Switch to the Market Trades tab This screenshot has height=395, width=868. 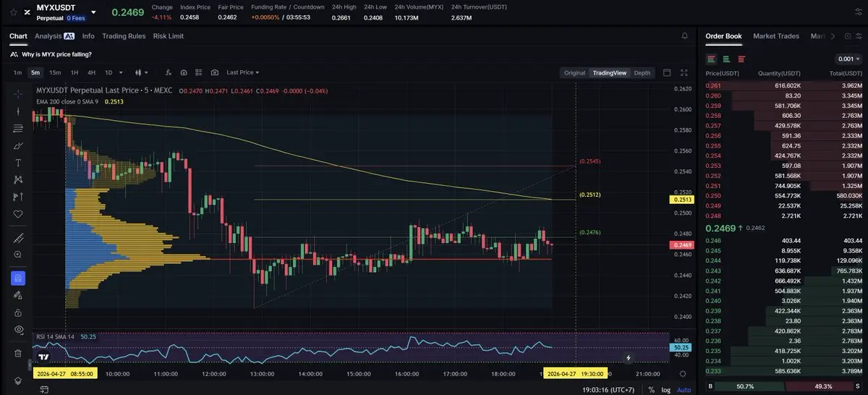click(x=776, y=36)
